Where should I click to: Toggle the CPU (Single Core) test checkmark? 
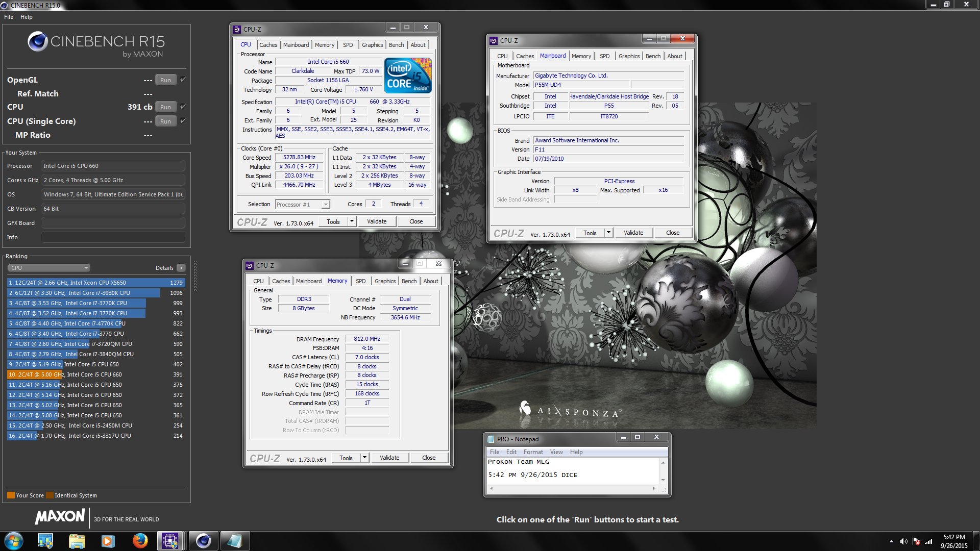pos(183,121)
